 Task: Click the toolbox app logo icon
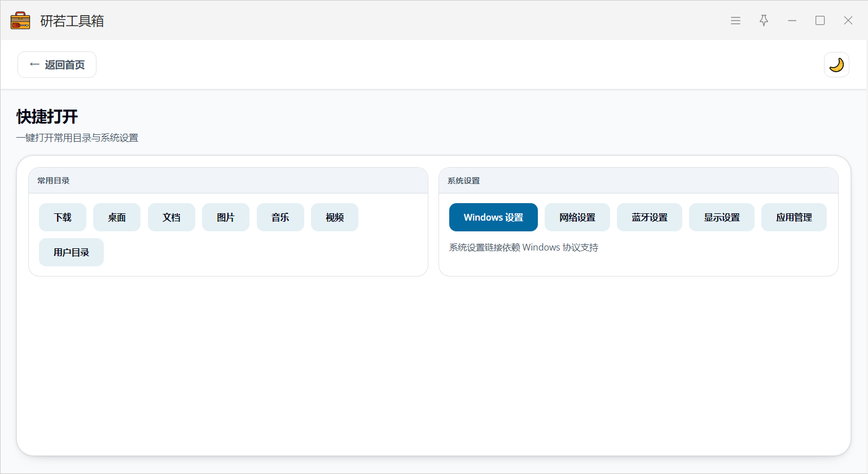(20, 21)
